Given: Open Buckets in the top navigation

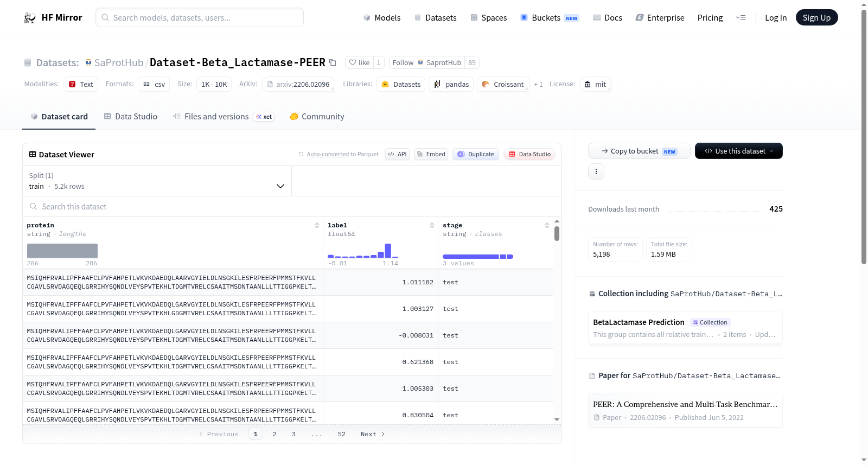Looking at the screenshot, I should coord(550,18).
